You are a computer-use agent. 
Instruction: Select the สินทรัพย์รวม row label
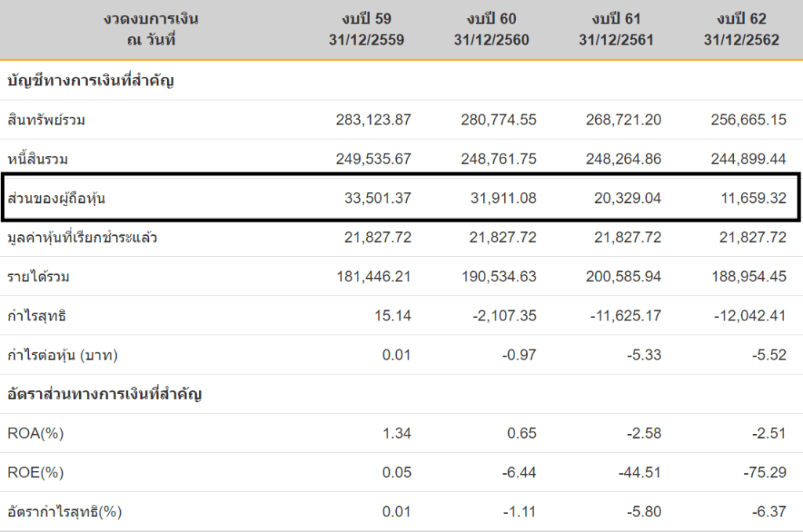click(45, 120)
